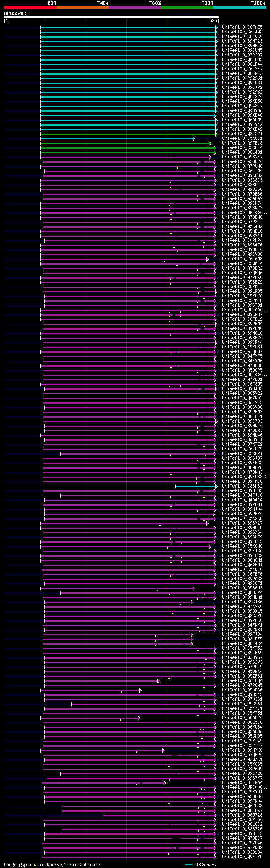Select the label UniRef100_Q9FKS8-2
This screenshot has height=868, width=270.
pyautogui.click(x=245, y=477)
